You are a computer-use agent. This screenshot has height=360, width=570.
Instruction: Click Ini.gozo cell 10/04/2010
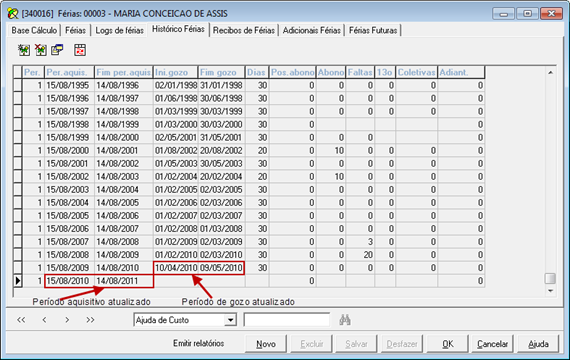pyautogui.click(x=176, y=268)
